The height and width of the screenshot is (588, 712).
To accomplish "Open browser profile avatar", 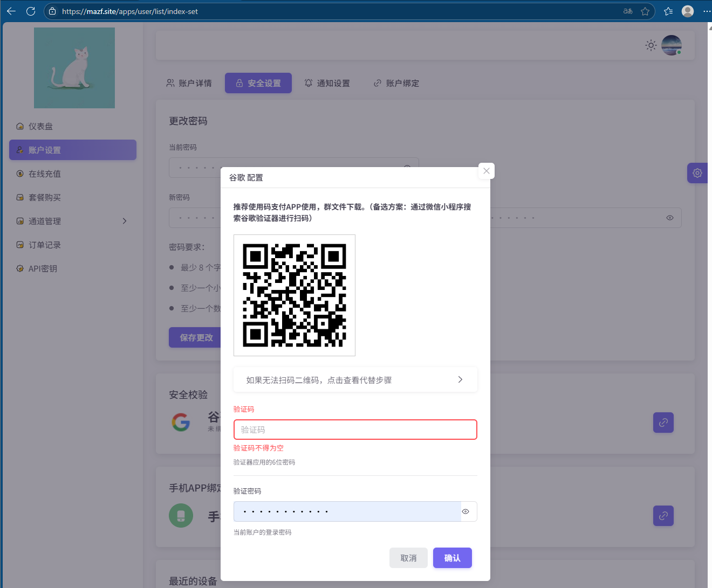I will tap(688, 11).
